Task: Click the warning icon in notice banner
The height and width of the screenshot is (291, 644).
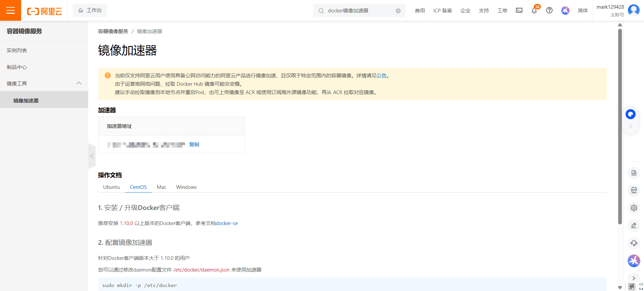Action: point(108,75)
